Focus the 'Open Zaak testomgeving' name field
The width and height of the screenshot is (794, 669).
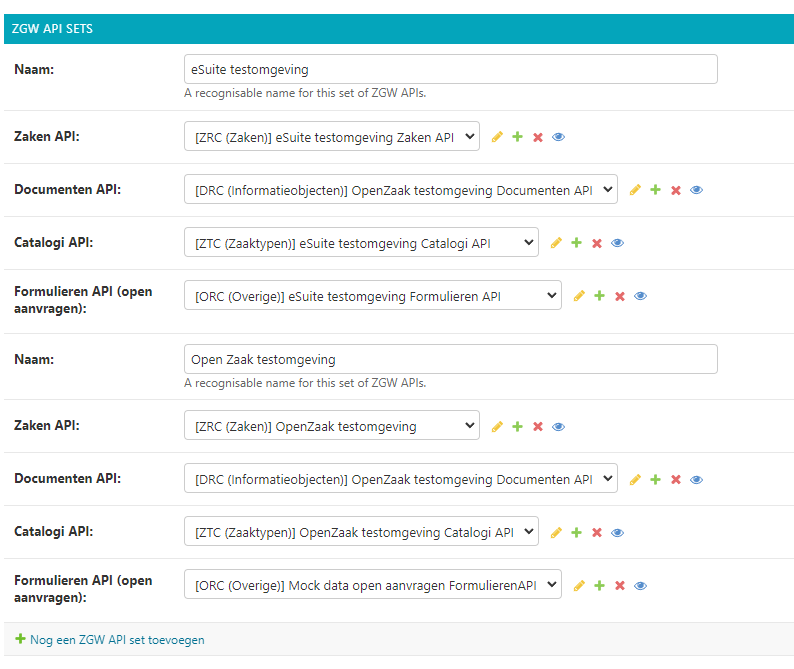[x=450, y=359]
